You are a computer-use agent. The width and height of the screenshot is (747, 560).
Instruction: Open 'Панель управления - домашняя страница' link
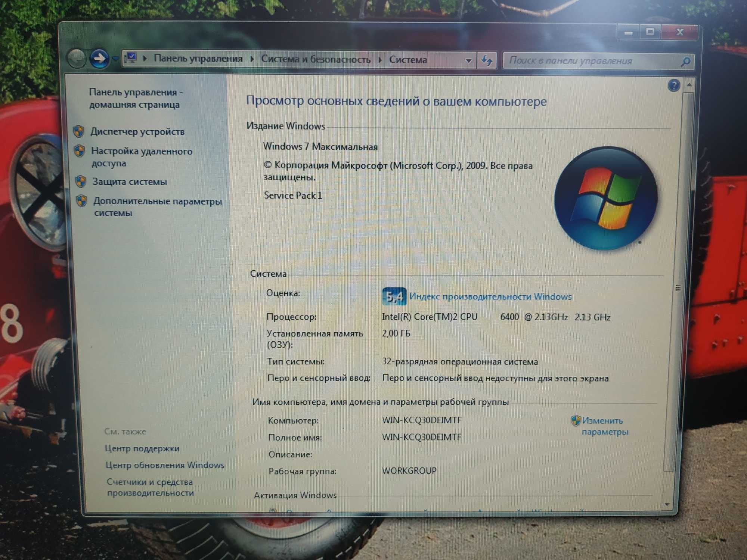click(136, 98)
